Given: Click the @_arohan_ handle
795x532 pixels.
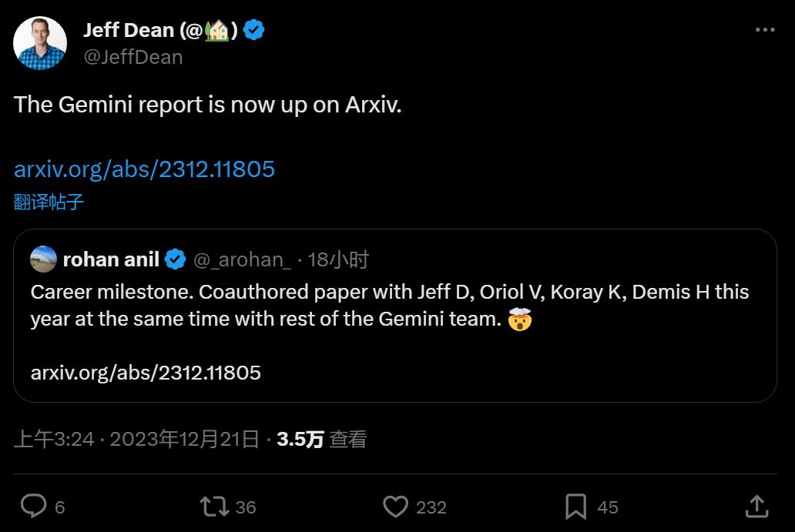Looking at the screenshot, I should tap(242, 259).
